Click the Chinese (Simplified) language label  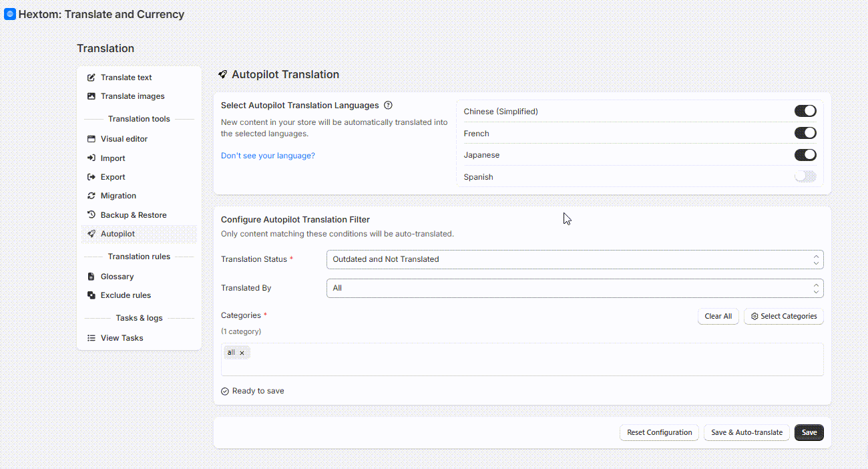(x=501, y=112)
